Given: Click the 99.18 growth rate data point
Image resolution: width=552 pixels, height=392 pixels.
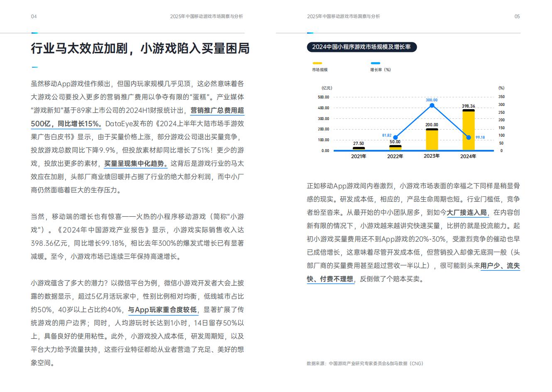Looking at the screenshot, I should tap(469, 137).
